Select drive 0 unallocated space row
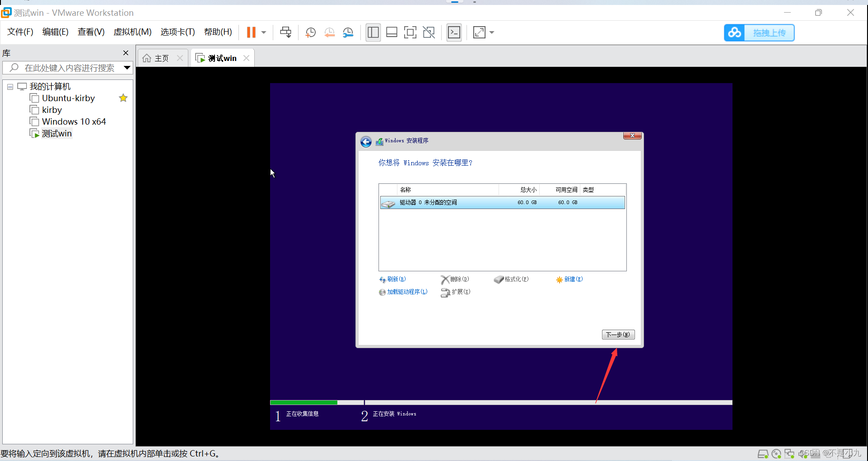The width and height of the screenshot is (868, 461). click(503, 202)
